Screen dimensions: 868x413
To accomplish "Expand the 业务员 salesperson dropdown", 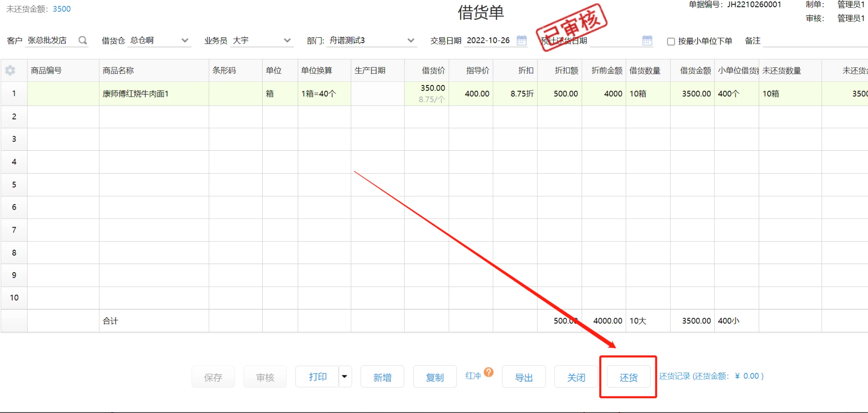I will click(x=287, y=40).
